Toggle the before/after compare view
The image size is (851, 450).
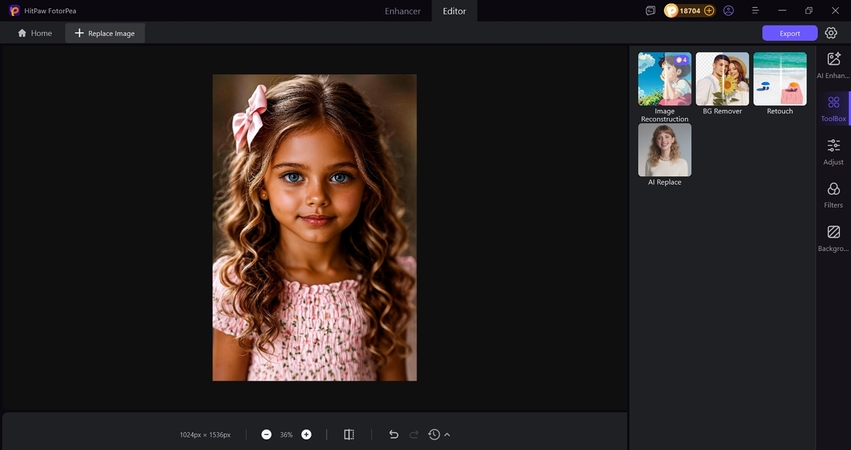point(349,435)
